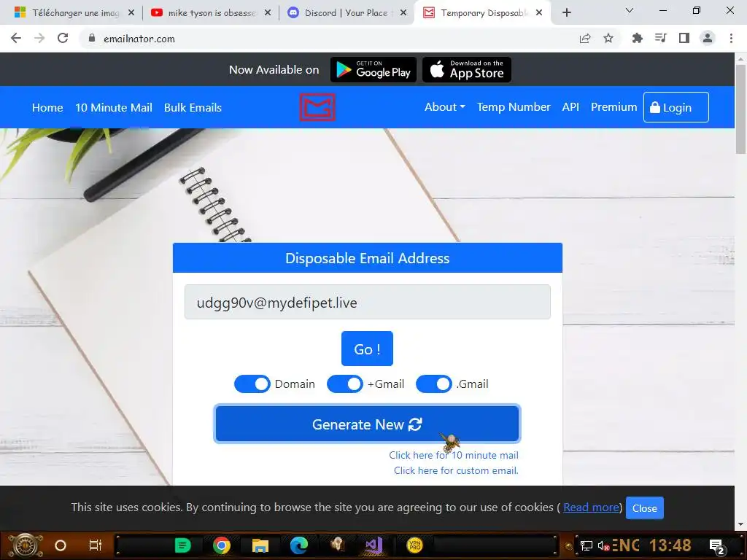The width and height of the screenshot is (747, 560).
Task: Close the mike tyson YouTube tab
Action: point(268,13)
